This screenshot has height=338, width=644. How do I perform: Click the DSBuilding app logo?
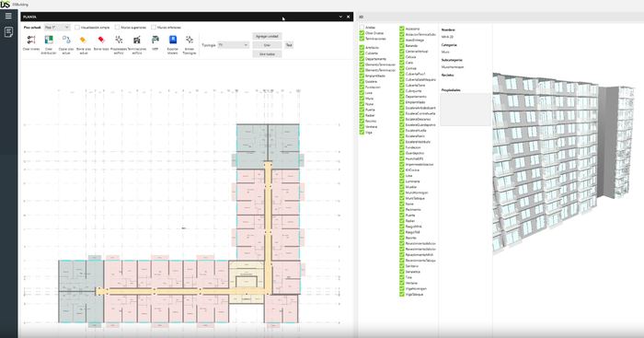[x=5, y=4]
